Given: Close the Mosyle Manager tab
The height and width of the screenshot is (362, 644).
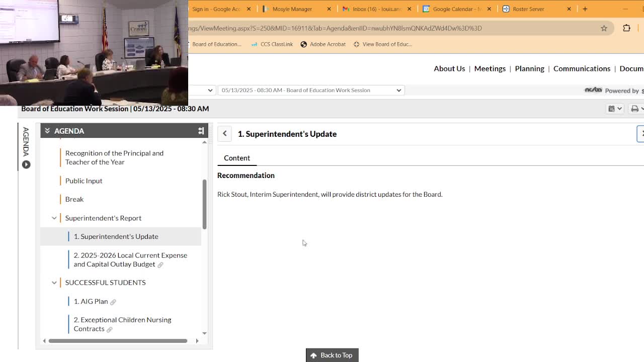Looking at the screenshot, I should 329,9.
